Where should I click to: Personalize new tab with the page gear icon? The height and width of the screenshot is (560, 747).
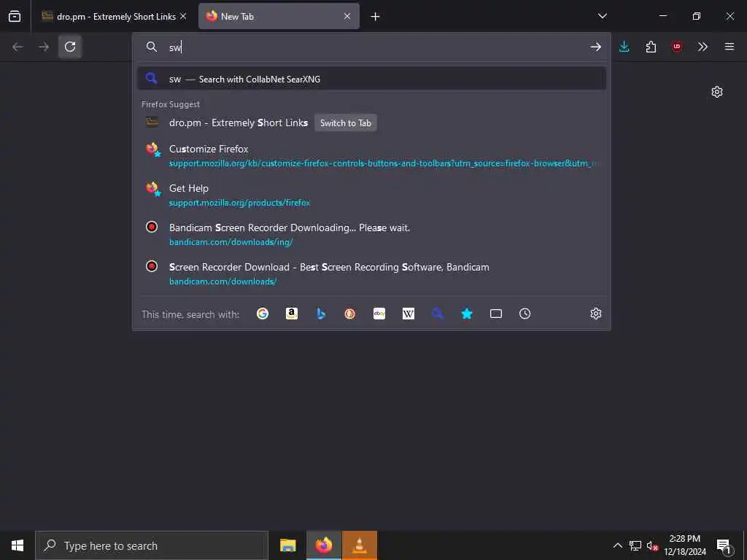point(717,92)
